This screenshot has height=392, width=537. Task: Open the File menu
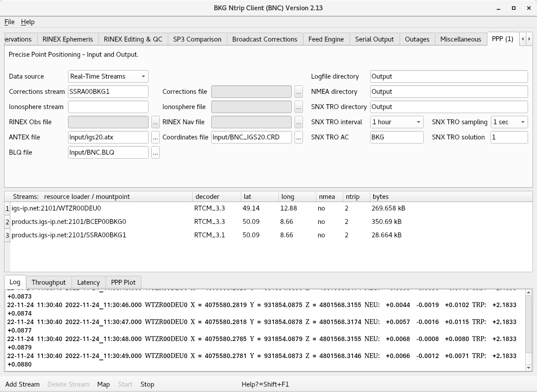(9, 22)
